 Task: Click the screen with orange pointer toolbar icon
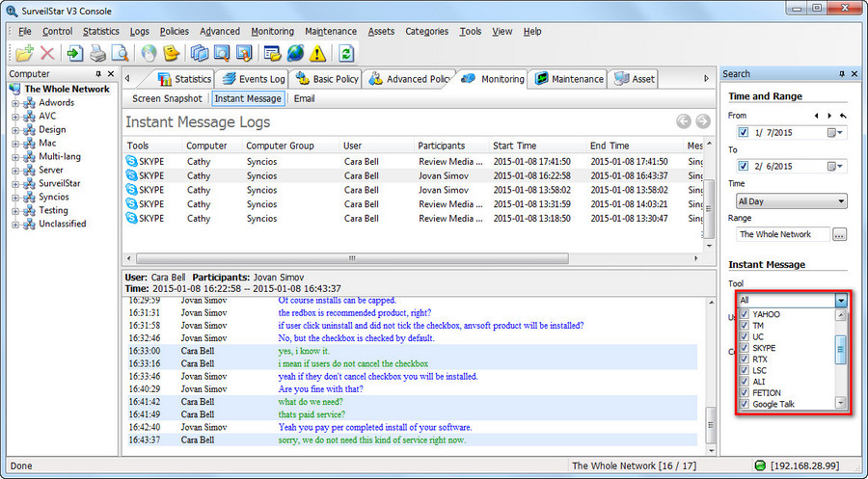point(244,53)
